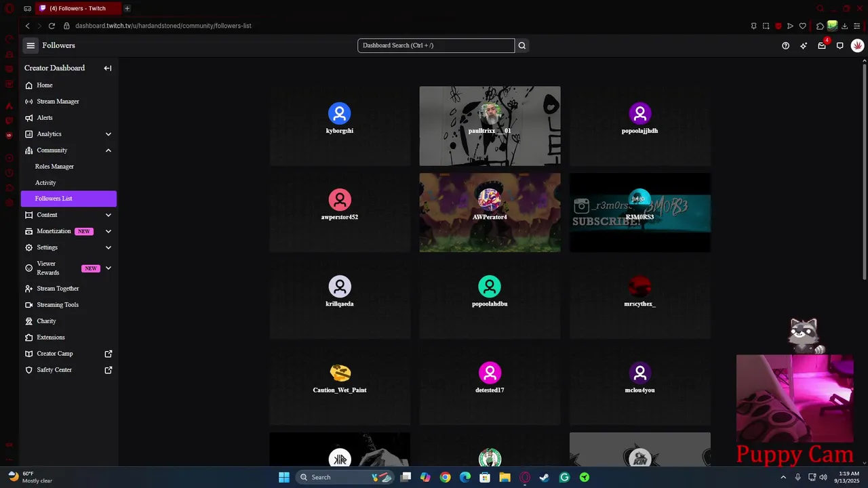Open mrscythex_ follower avatar
This screenshot has width=868, height=488.
point(639,286)
